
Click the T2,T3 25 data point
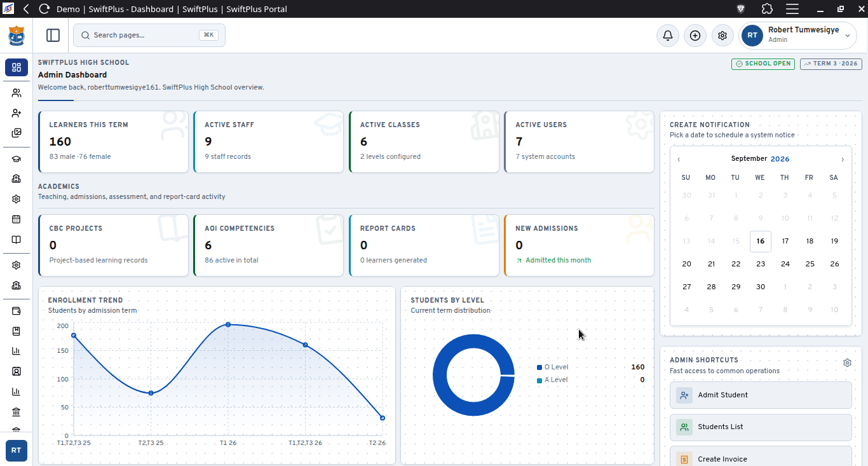[151, 393]
